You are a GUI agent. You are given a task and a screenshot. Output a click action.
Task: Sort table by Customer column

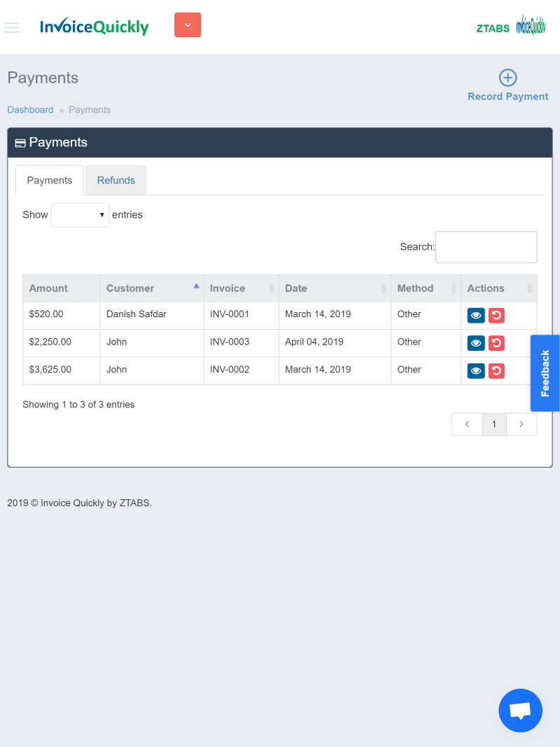pos(151,288)
